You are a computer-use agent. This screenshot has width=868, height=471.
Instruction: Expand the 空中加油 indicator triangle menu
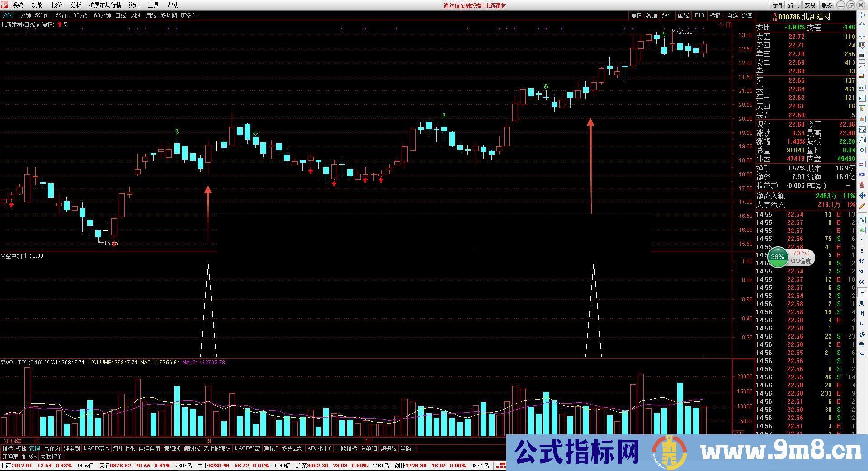(x=3, y=256)
